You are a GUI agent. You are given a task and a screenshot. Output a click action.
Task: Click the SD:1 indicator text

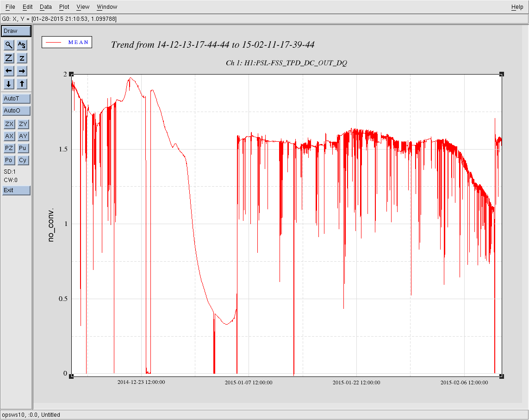[10, 172]
